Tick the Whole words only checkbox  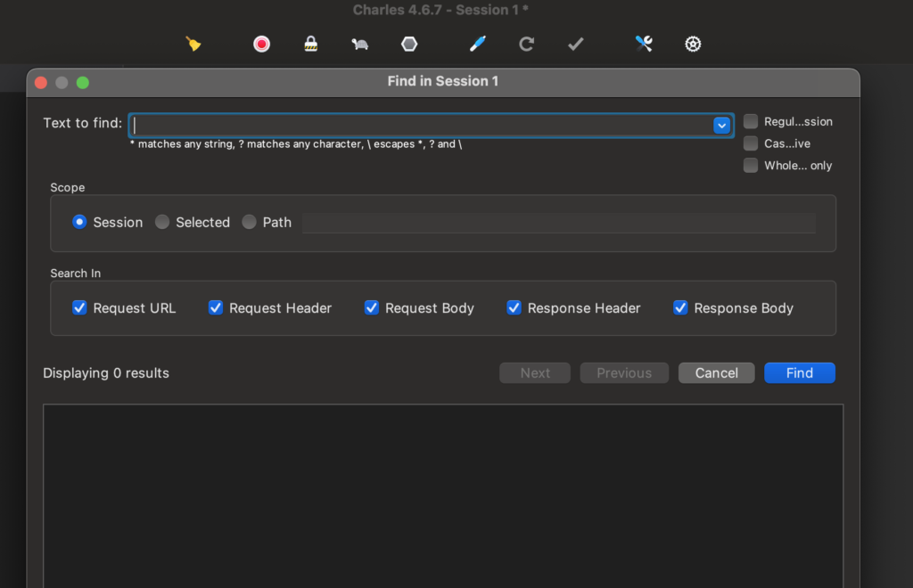[751, 166]
